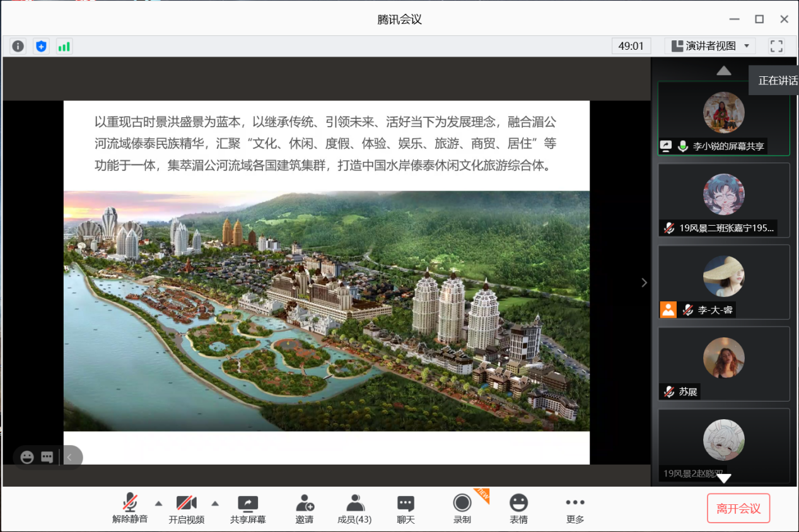Check the green network signal icon
799x532 pixels.
coord(64,46)
